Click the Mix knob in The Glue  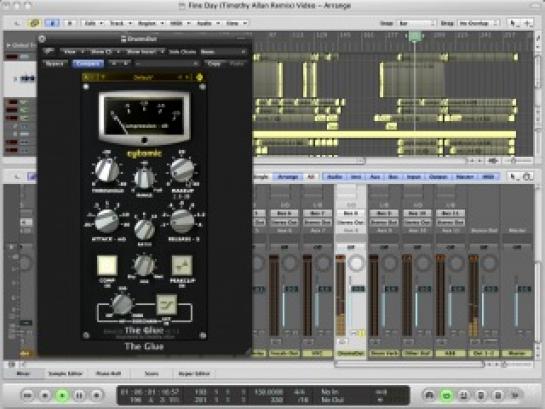coord(144,265)
